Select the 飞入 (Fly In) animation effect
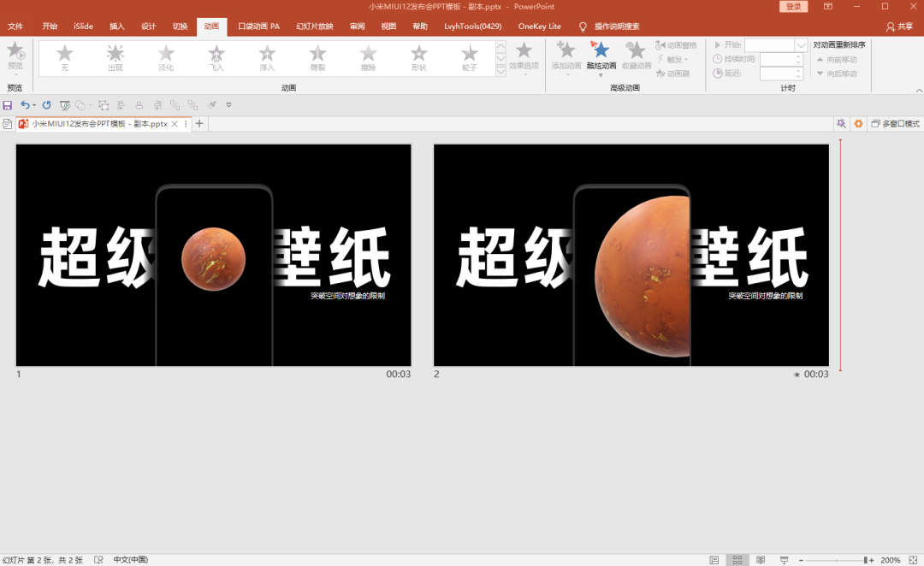The image size is (924, 566). tap(216, 58)
